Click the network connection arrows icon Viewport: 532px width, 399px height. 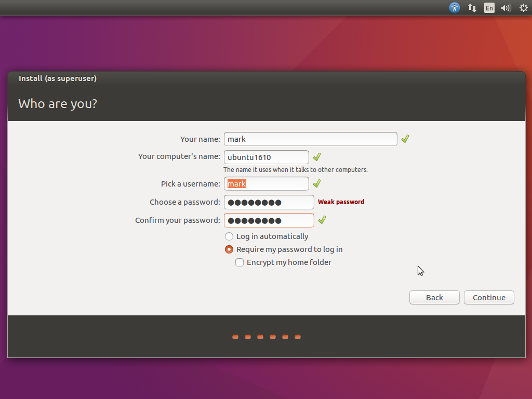click(x=472, y=8)
